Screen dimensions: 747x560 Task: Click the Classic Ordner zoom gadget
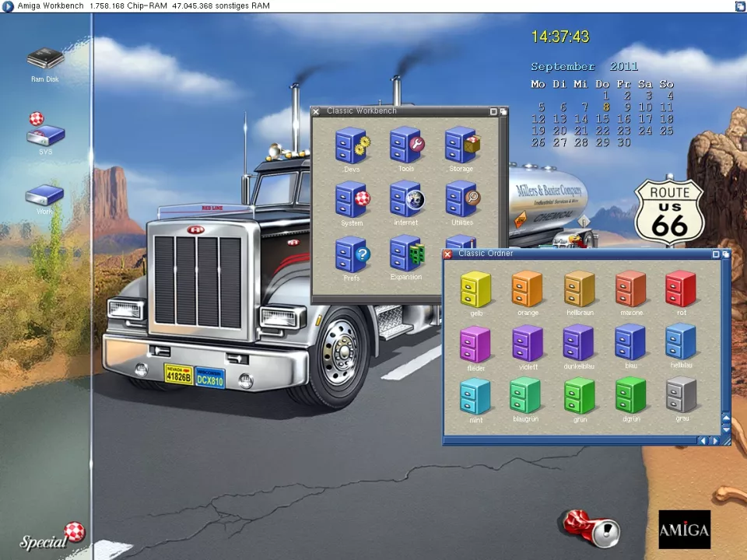coord(716,254)
